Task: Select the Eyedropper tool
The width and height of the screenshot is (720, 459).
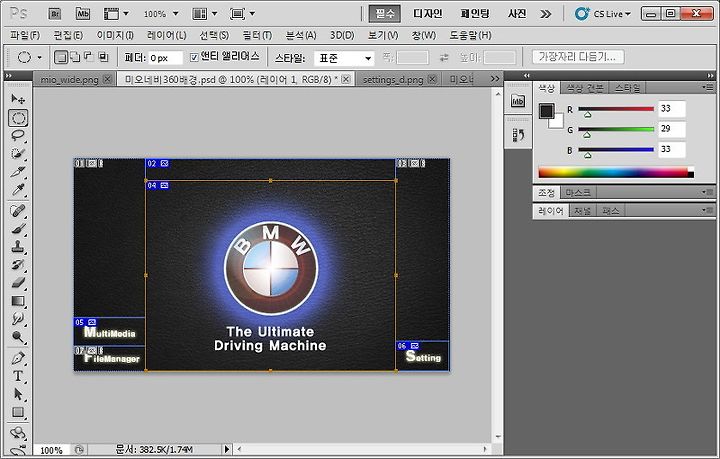Action: [x=18, y=189]
